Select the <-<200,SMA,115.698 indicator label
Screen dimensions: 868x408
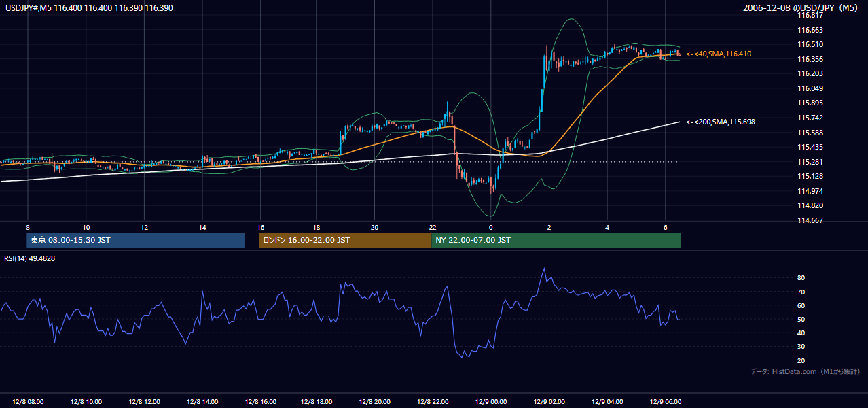click(x=721, y=122)
